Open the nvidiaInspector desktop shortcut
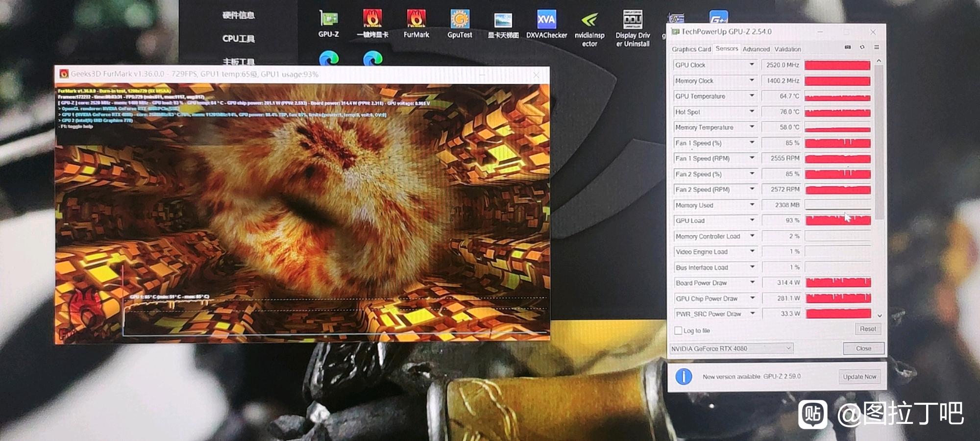This screenshot has width=980, height=441. click(x=589, y=29)
